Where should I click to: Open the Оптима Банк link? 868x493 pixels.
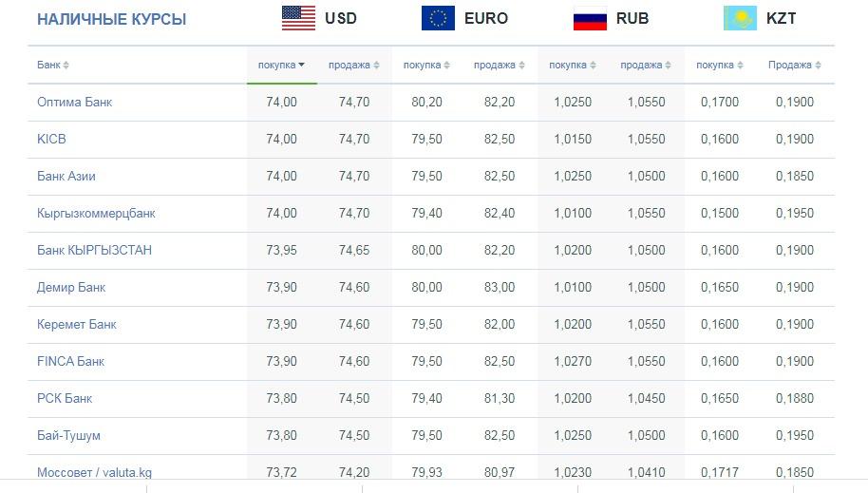(x=75, y=102)
